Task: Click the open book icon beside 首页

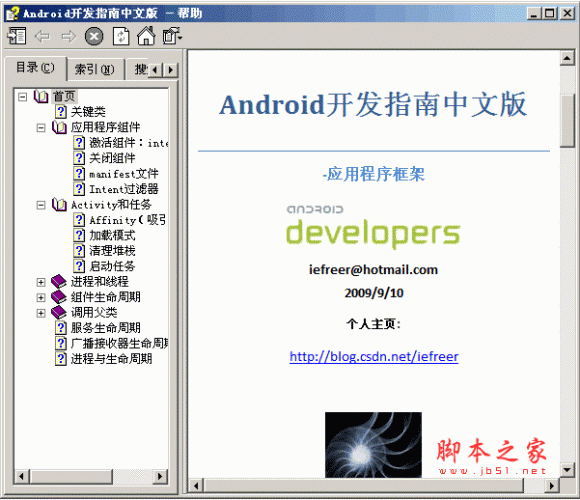Action: (x=41, y=97)
